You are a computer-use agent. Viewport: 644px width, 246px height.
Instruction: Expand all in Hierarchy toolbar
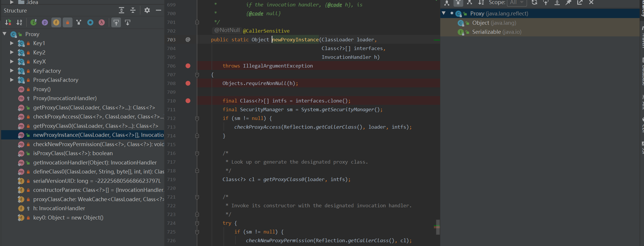click(557, 3)
